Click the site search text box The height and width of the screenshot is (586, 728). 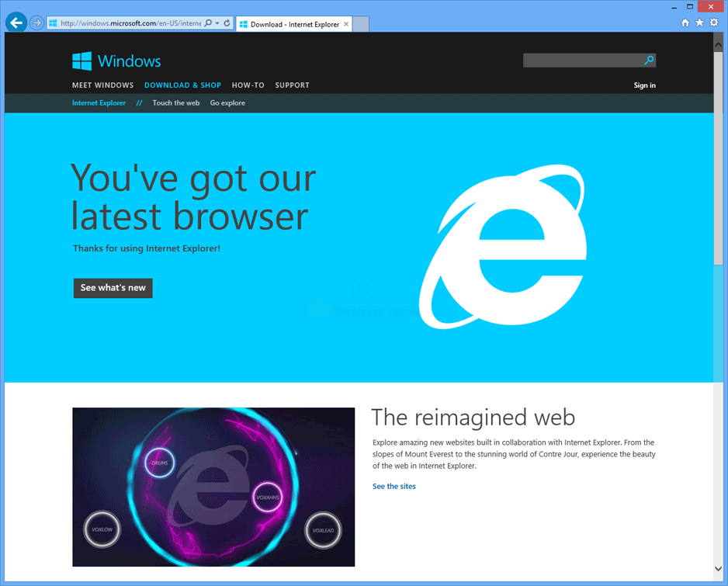coord(583,60)
